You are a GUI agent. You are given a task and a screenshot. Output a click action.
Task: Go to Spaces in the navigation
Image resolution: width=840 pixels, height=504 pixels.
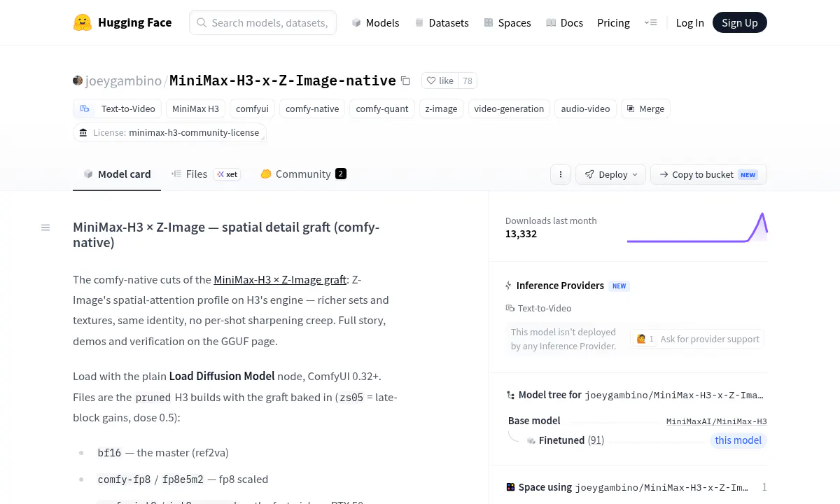(x=507, y=22)
